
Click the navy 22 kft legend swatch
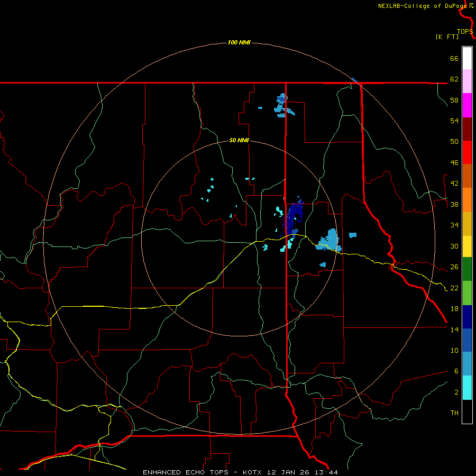pos(467,317)
